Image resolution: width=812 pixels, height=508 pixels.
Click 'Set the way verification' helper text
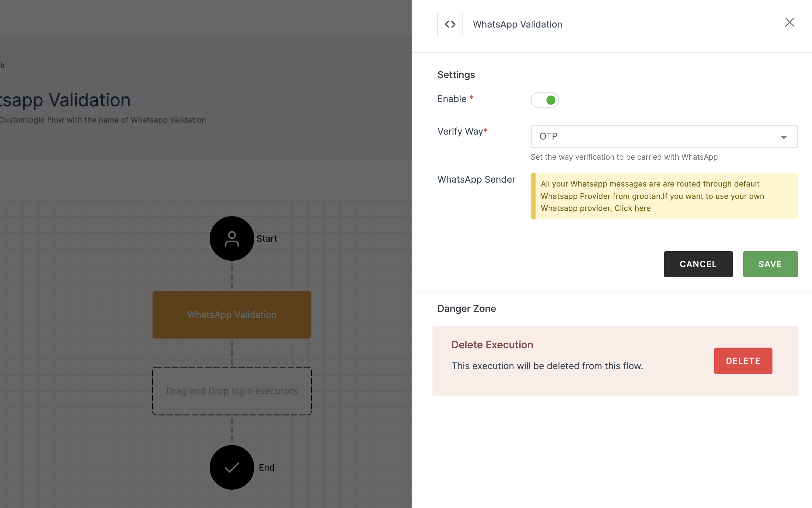pyautogui.click(x=624, y=157)
